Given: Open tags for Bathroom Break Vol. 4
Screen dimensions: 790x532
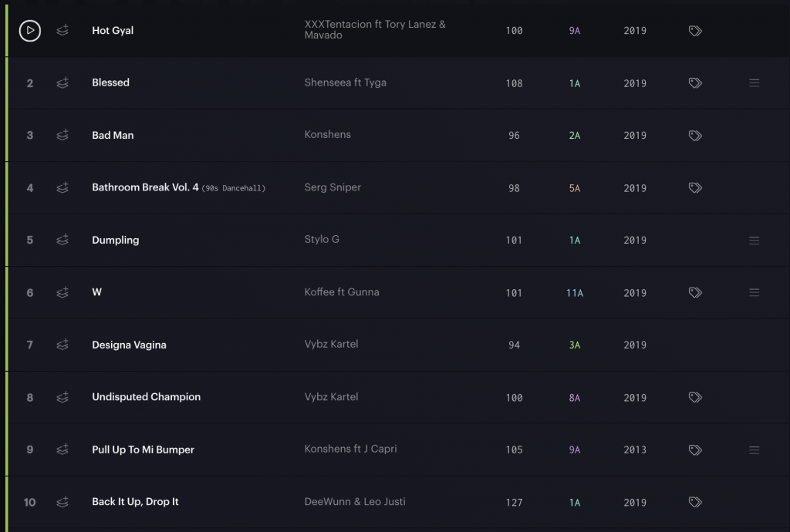Looking at the screenshot, I should click(x=695, y=187).
